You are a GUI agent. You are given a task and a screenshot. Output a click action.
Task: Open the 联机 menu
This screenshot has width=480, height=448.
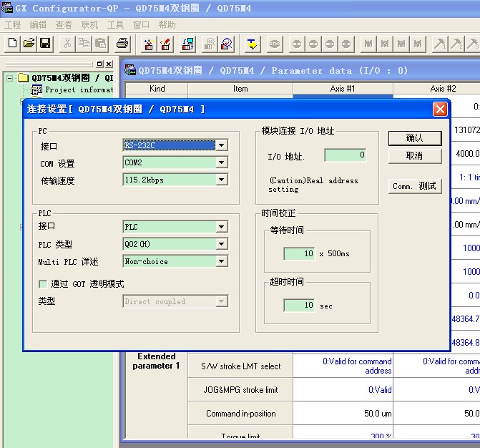89,24
